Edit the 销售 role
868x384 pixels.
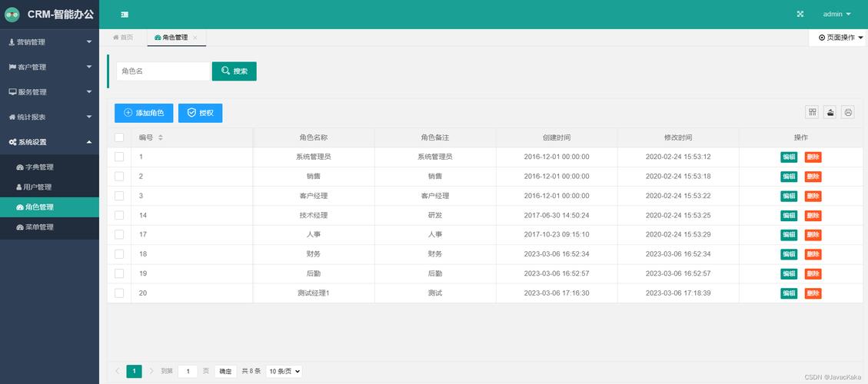[x=789, y=177]
